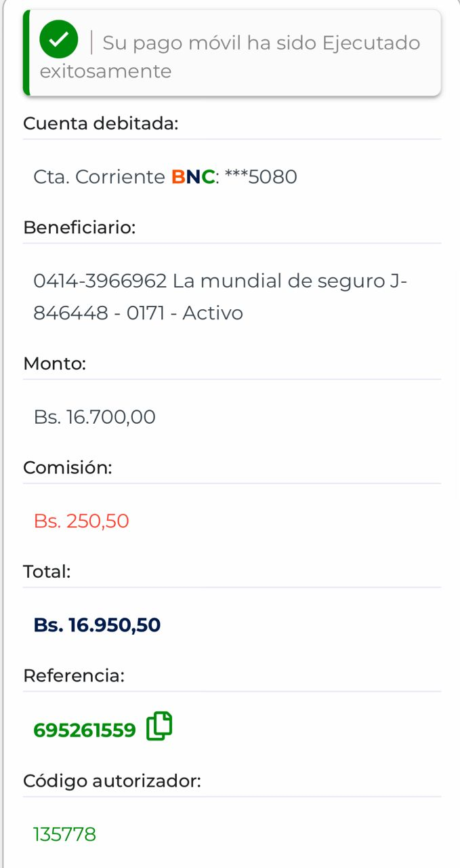Select the red commission Bs. 250,50
The width and height of the screenshot is (460, 868).
(81, 521)
